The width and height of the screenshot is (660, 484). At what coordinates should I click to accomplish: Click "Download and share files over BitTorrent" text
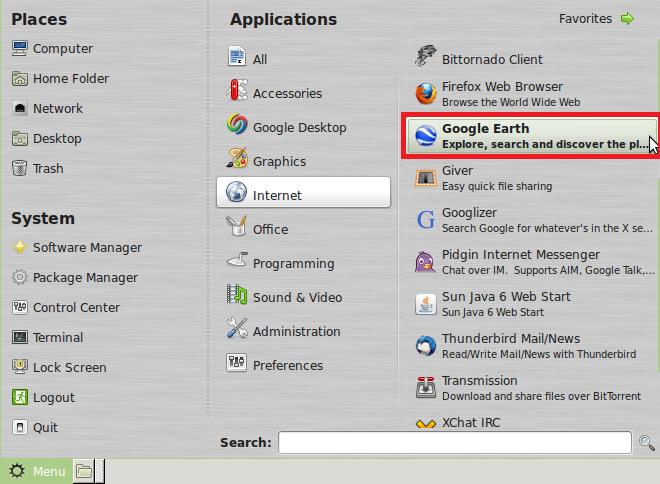pos(541,396)
